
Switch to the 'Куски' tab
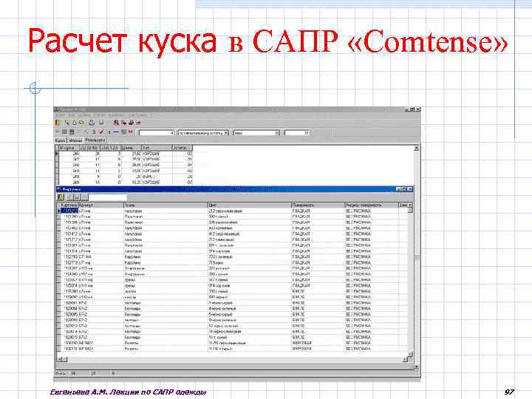point(61,140)
